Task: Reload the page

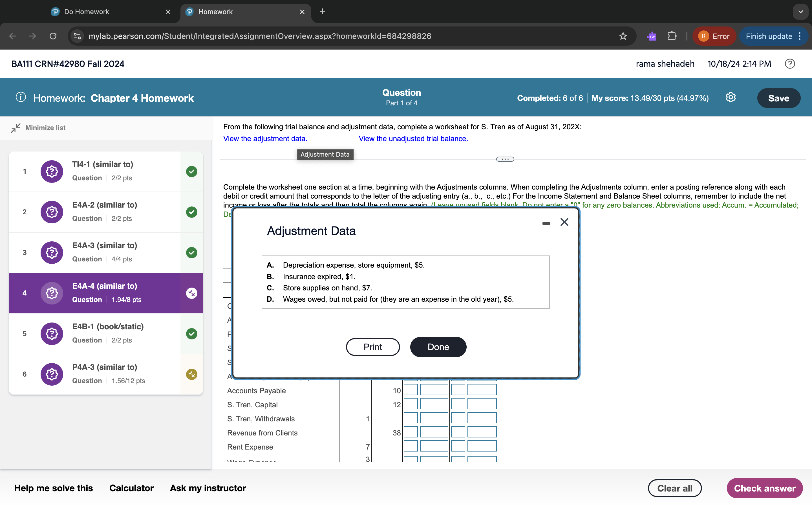Action: (x=53, y=36)
